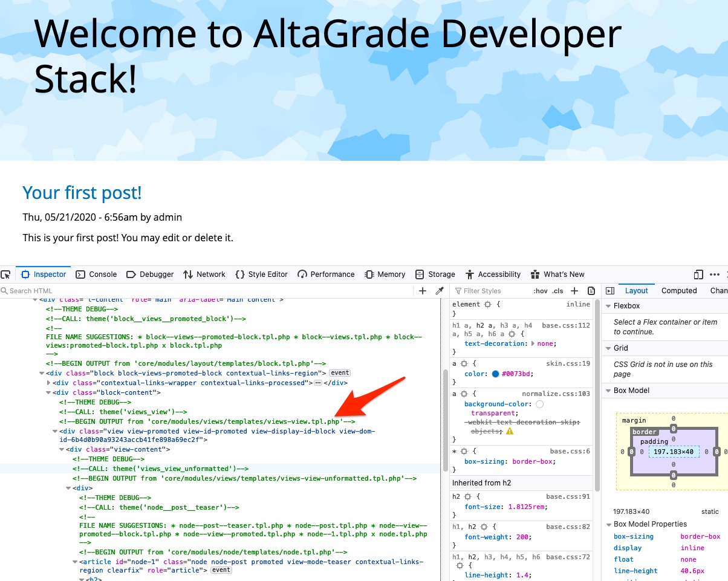
Task: Expand the contextual-links-wrapper div node
Action: [49, 383]
